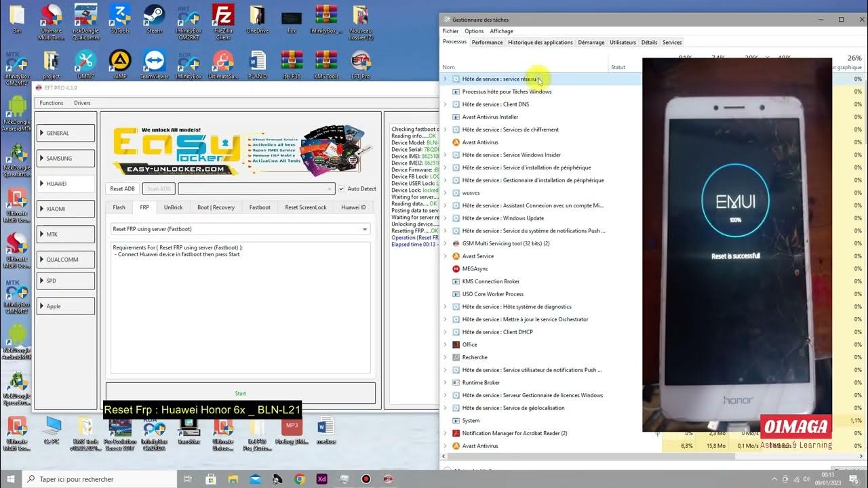868x488 pixels.
Task: Open Adobe XD from the taskbar
Action: pyautogui.click(x=321, y=479)
